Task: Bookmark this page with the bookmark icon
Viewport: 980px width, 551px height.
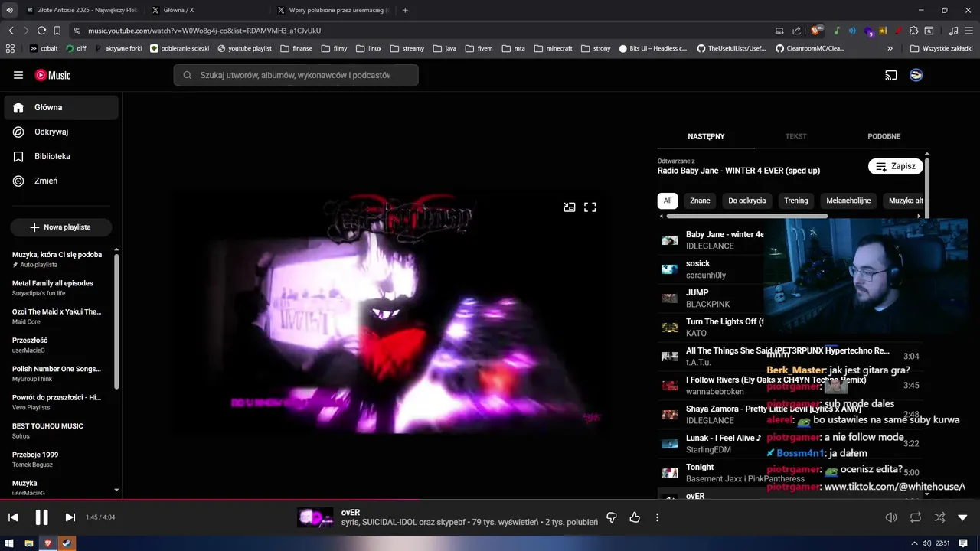Action: tap(57, 31)
